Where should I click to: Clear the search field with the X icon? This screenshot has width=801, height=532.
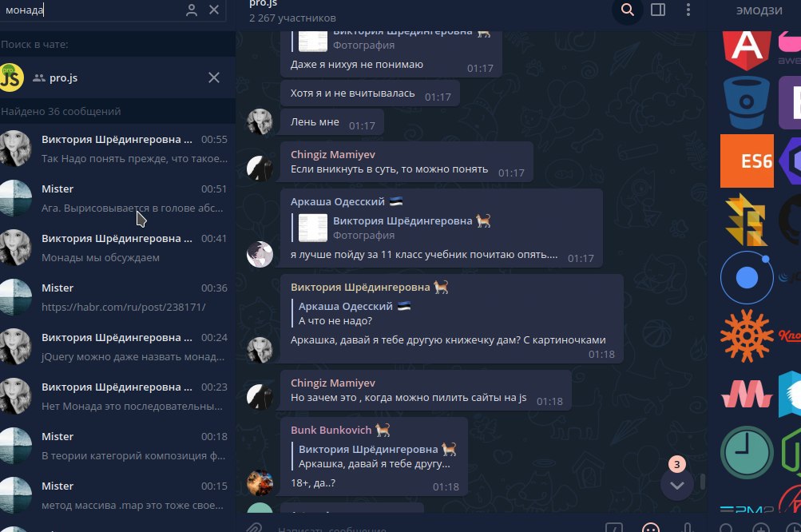coord(214,10)
